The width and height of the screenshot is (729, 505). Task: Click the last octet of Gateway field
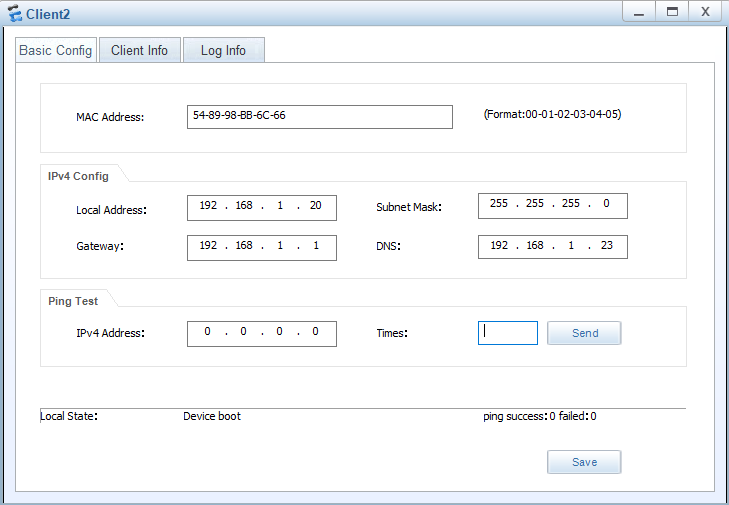click(315, 246)
